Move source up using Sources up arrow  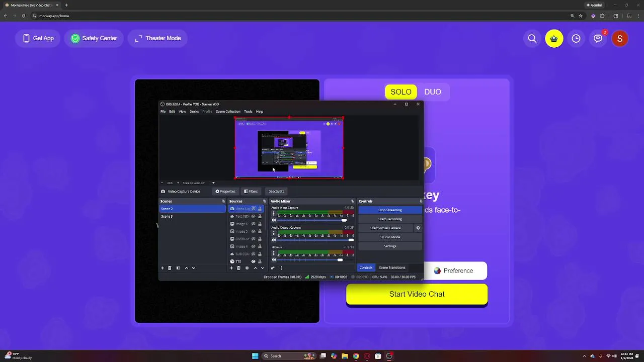[256, 268]
